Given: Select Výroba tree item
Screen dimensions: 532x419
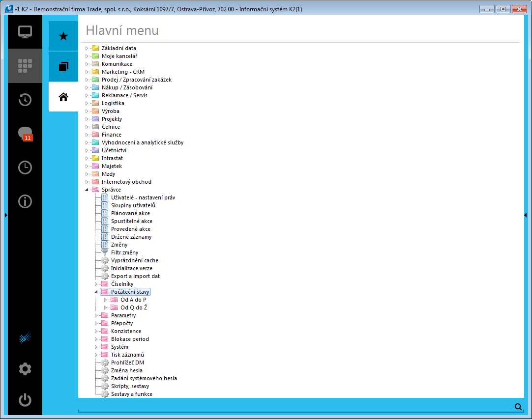Looking at the screenshot, I should tap(111, 111).
